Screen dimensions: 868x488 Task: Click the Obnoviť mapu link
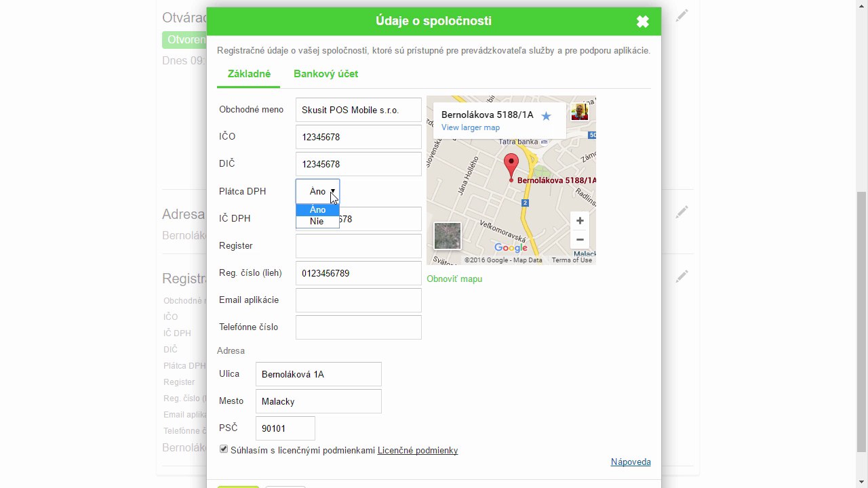coord(454,279)
